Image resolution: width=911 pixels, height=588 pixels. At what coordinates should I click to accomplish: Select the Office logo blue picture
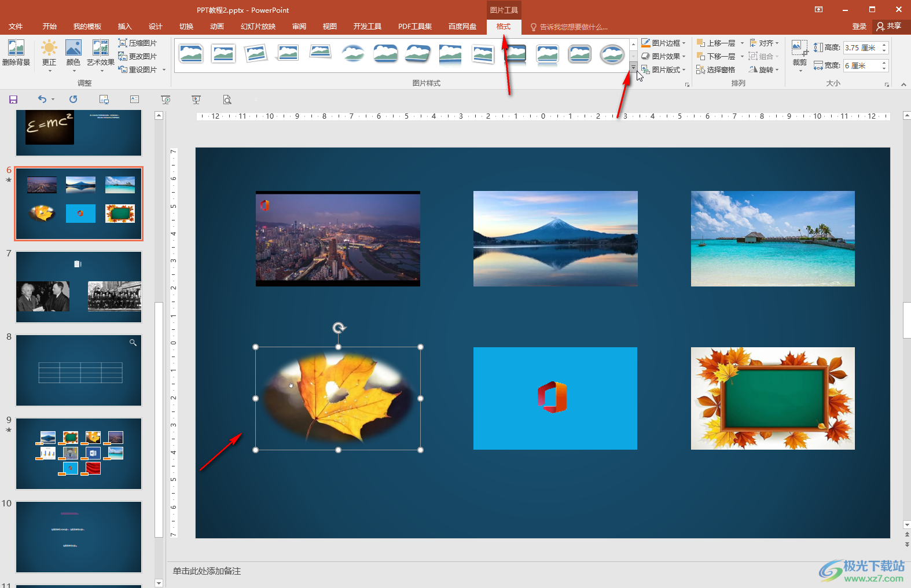click(555, 398)
